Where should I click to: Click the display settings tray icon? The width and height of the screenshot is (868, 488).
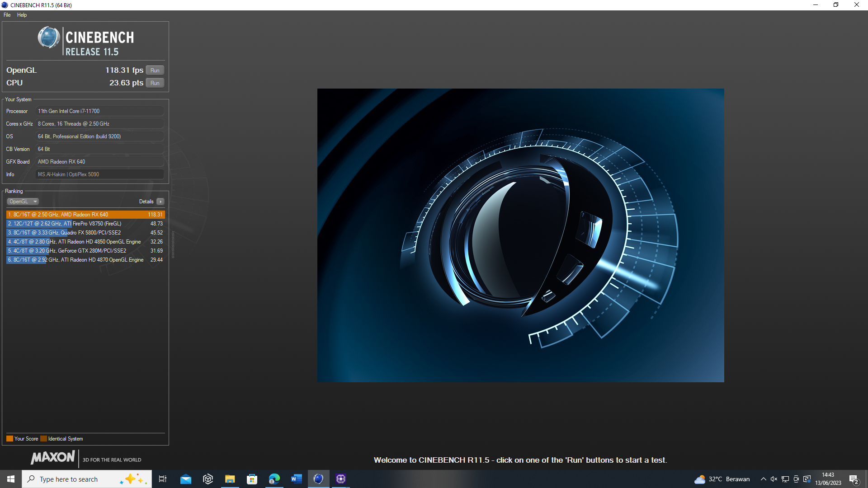coord(807,479)
